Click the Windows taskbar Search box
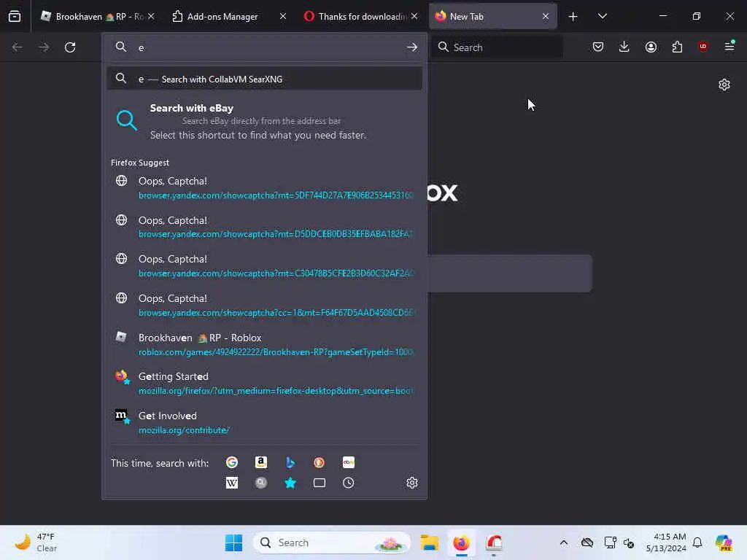This screenshot has height=560, width=747. (x=332, y=542)
